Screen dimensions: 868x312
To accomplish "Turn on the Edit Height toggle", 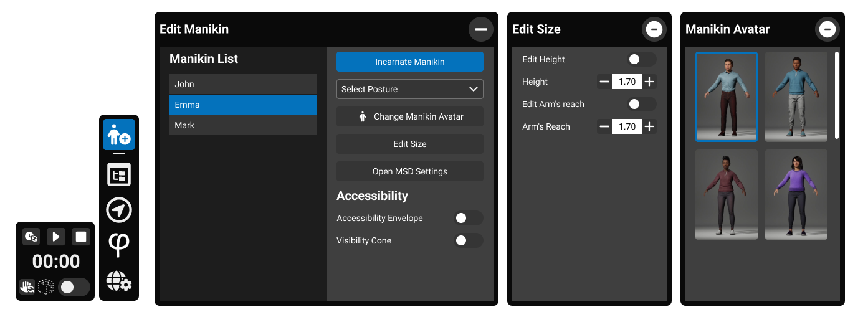I will coord(641,59).
